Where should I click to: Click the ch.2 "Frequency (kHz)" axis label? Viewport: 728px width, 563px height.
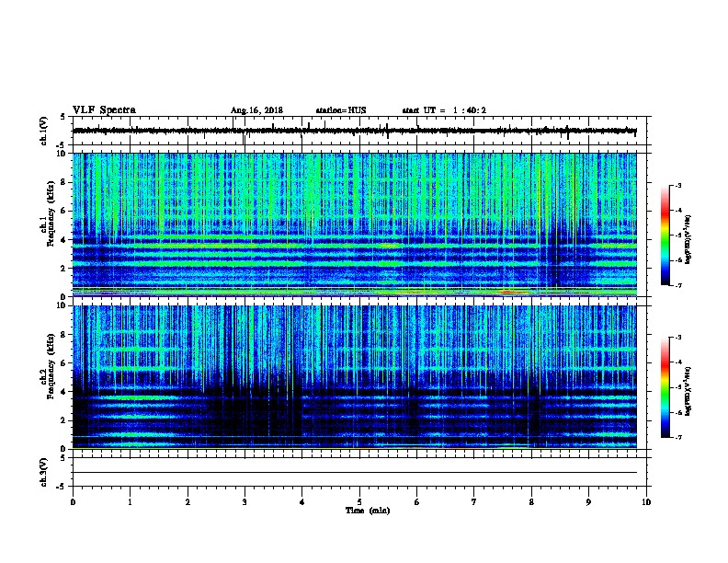coord(51,366)
